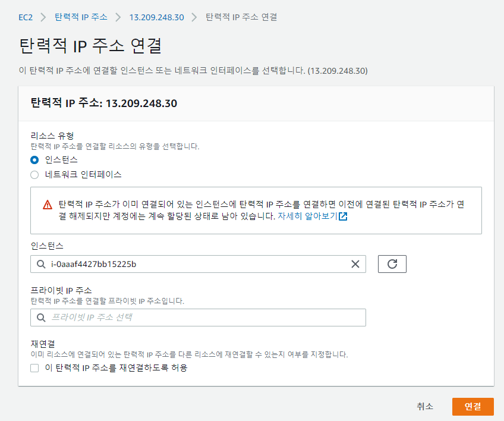Open the EC2 breadcrumb link

[x=26, y=17]
